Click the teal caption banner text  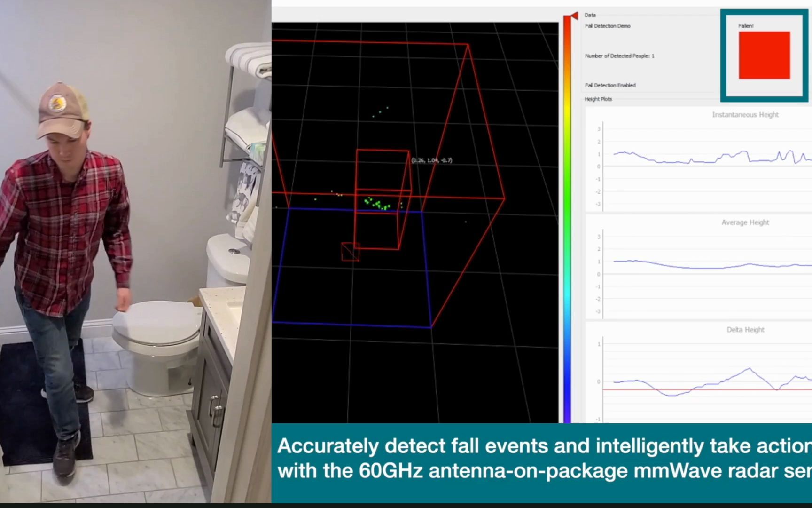coord(544,458)
